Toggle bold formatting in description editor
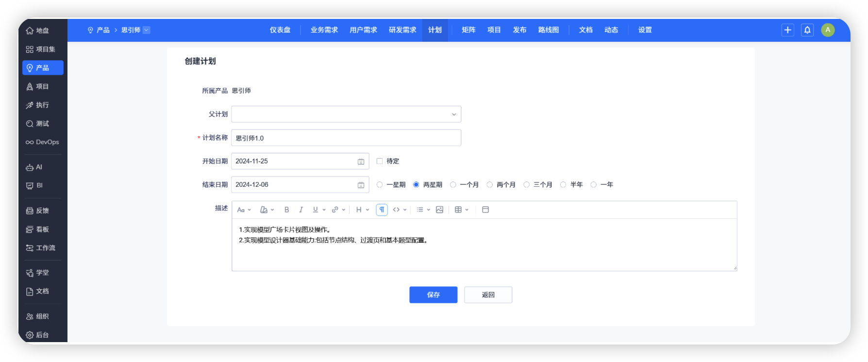The height and width of the screenshot is (362, 868). click(x=286, y=210)
